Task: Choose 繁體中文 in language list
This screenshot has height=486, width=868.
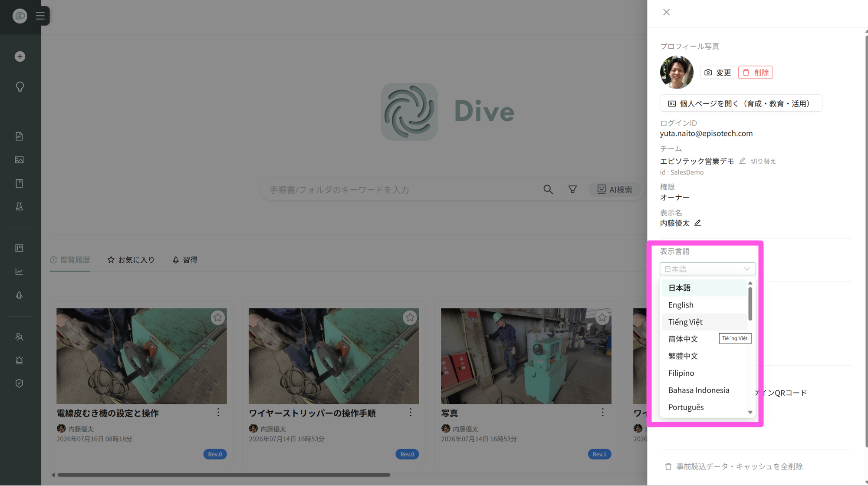Action: 704,356
